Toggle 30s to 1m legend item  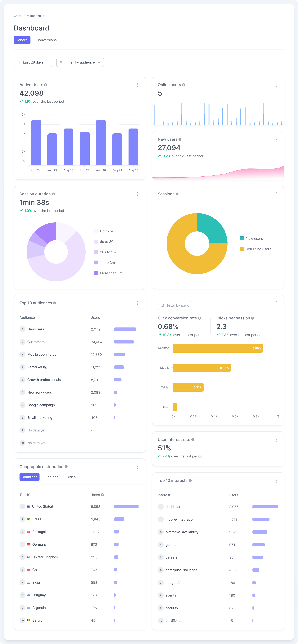[105, 252]
